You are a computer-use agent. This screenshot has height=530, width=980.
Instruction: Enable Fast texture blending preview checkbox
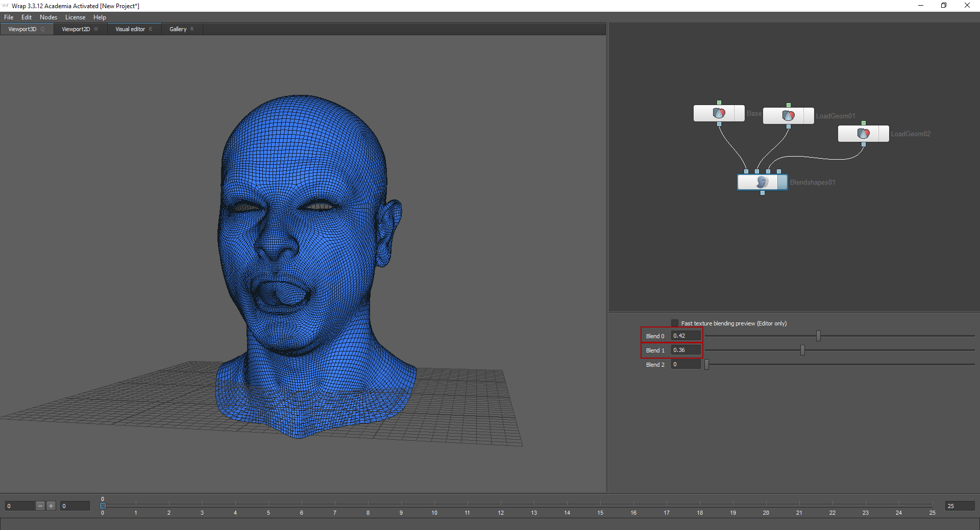coord(675,323)
